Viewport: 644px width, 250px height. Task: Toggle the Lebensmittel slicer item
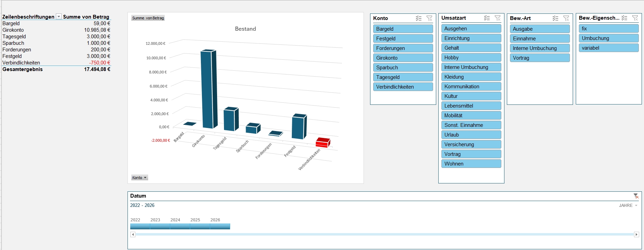coord(471,106)
